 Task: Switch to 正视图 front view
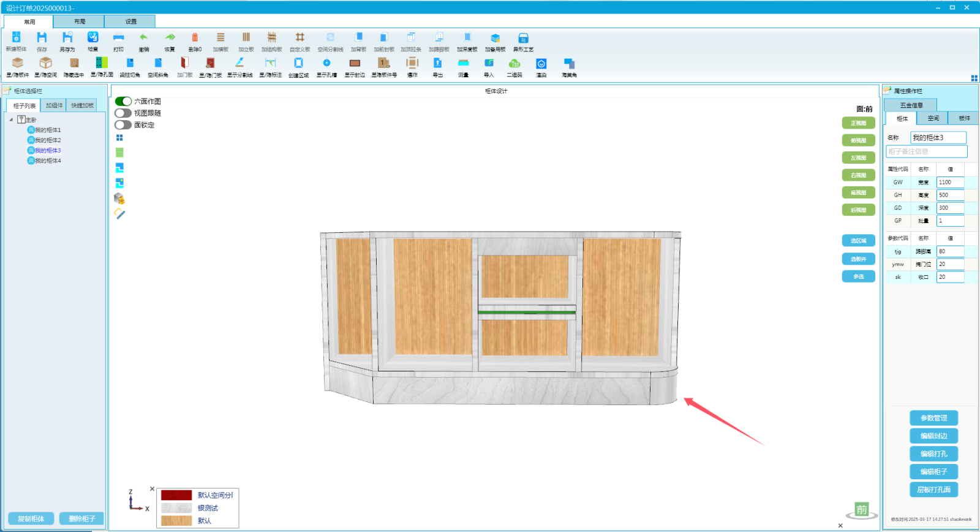(858, 123)
